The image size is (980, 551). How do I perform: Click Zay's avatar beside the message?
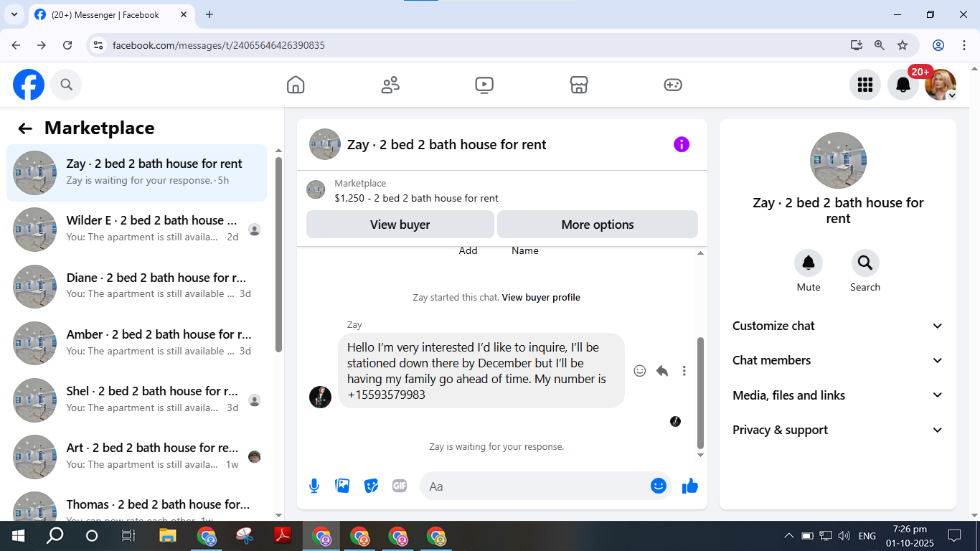point(320,397)
